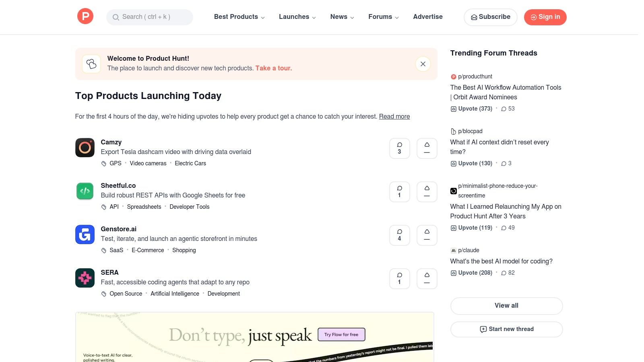Click inside the search input field
Image resolution: width=644 pixels, height=362 pixels.
[153, 17]
